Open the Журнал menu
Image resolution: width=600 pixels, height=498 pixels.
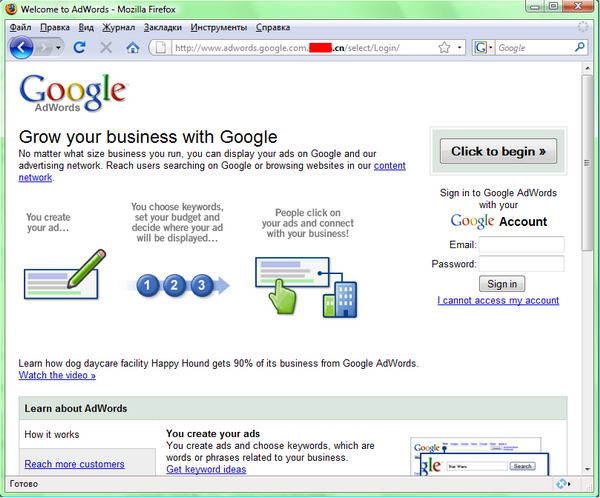119,28
